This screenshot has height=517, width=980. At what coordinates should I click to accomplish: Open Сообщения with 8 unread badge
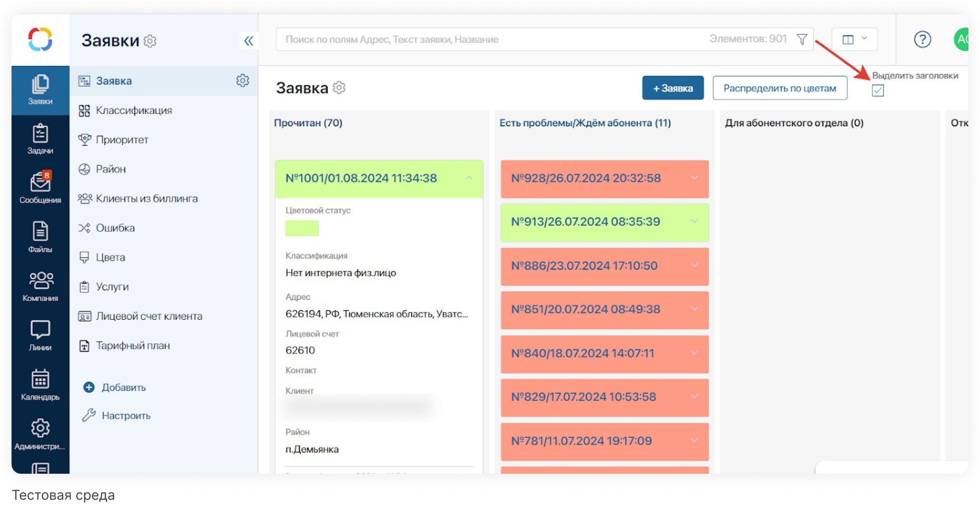click(40, 188)
